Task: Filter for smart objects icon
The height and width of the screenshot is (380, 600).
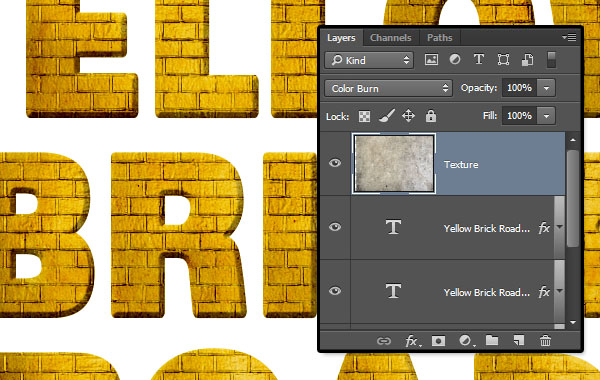Action: (527, 60)
